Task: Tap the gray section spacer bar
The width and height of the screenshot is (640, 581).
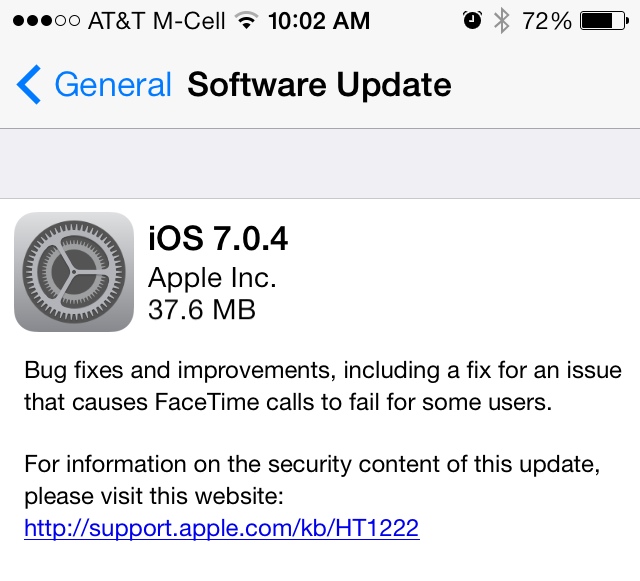Action: [x=320, y=164]
